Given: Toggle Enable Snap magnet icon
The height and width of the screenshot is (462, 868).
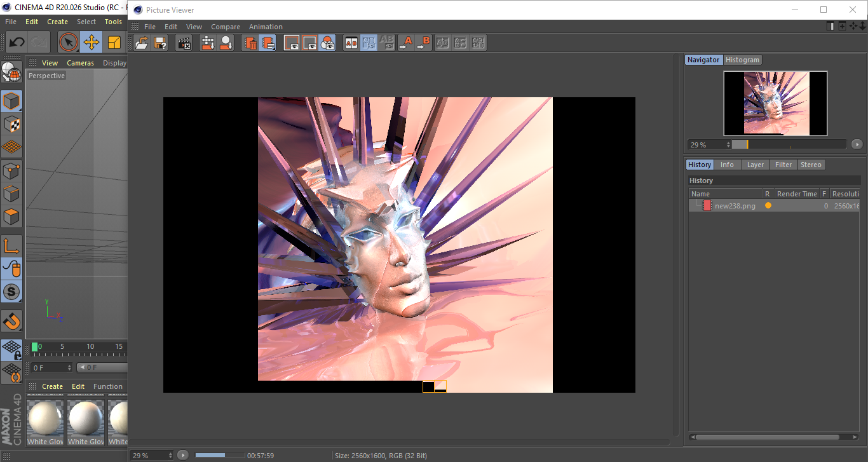Looking at the screenshot, I should click(x=11, y=321).
